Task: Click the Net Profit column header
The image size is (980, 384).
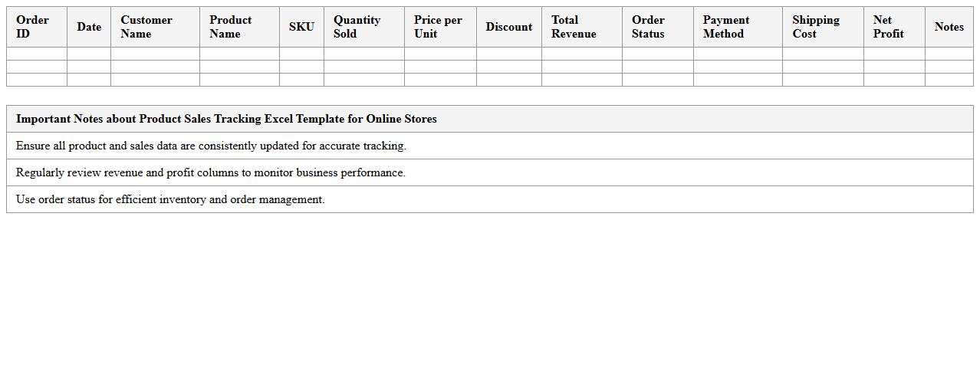Action: (x=893, y=27)
